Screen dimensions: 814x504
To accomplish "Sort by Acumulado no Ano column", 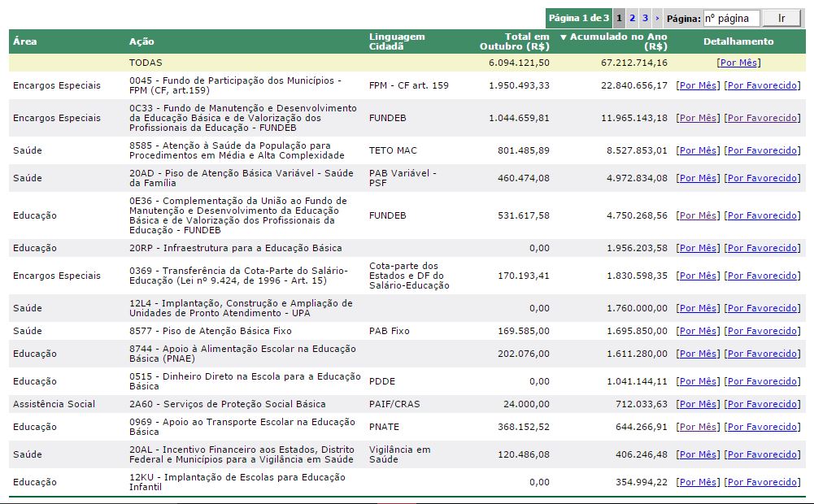I will (618, 41).
